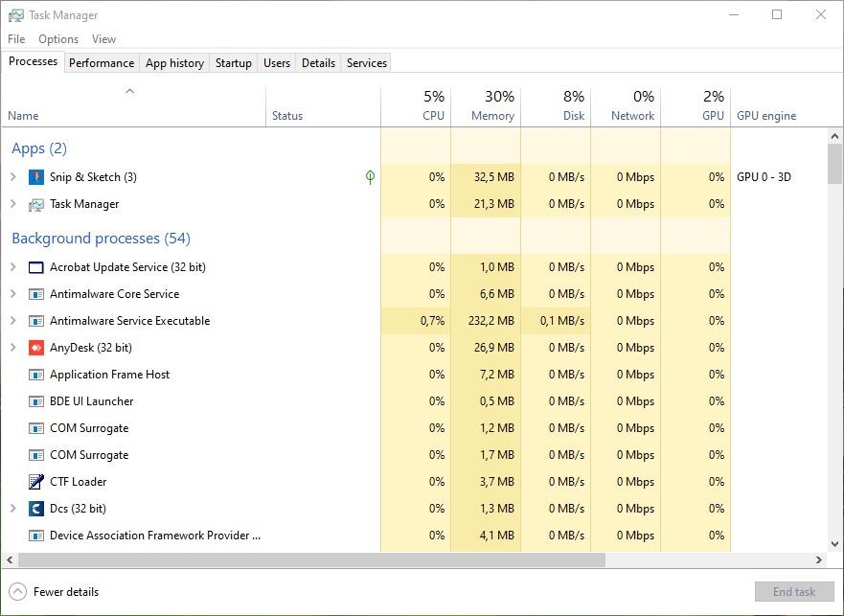Screen dimensions: 844x616
Task: Click the Acrobat Update Service icon
Action: click(36, 267)
